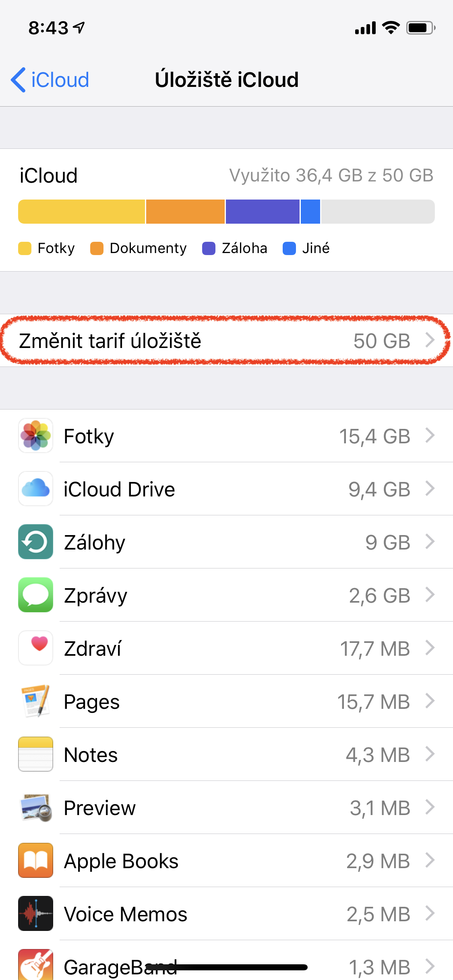This screenshot has width=453, height=980.
Task: Tap the yellow Fotky legend swatch
Action: click(x=24, y=248)
